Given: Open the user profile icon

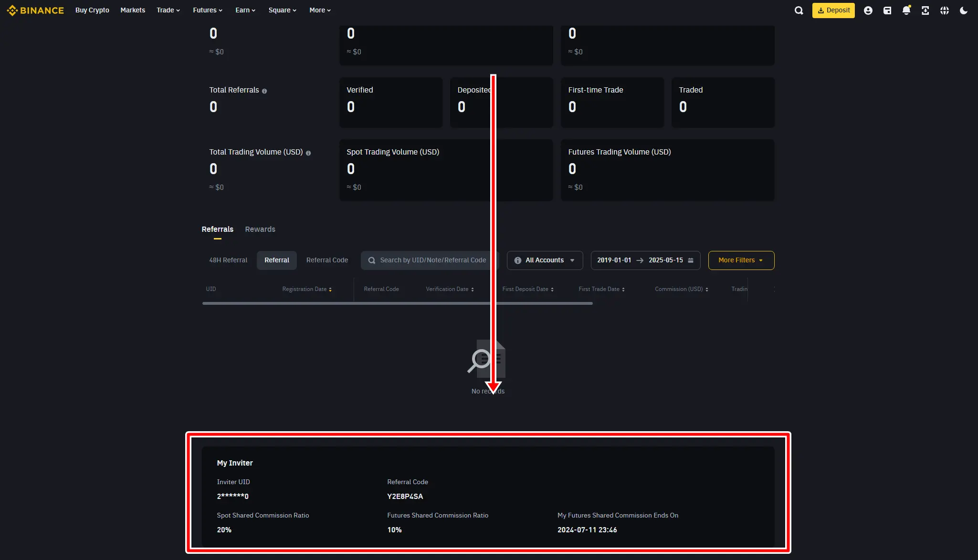Looking at the screenshot, I should pos(868,10).
